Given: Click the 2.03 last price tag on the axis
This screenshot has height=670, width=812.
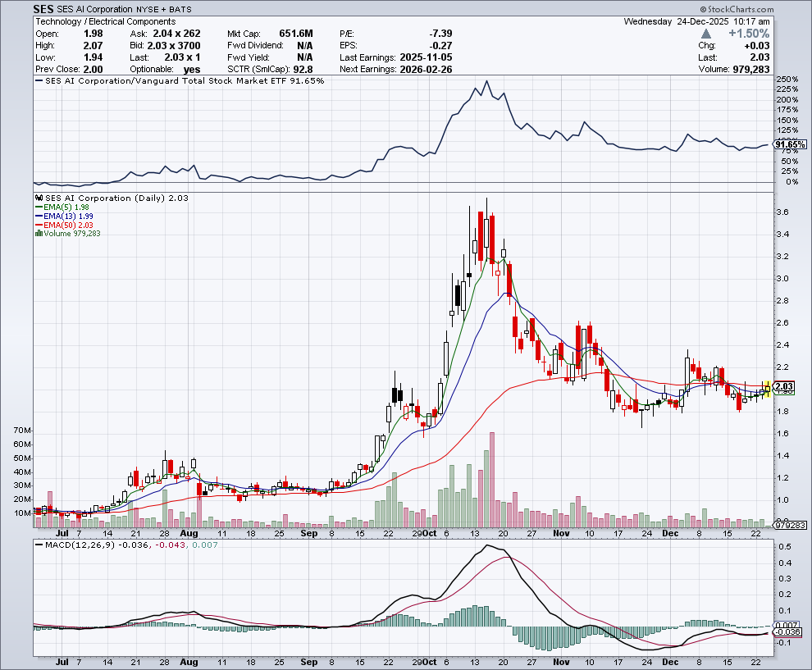Looking at the screenshot, I should pyautogui.click(x=784, y=386).
